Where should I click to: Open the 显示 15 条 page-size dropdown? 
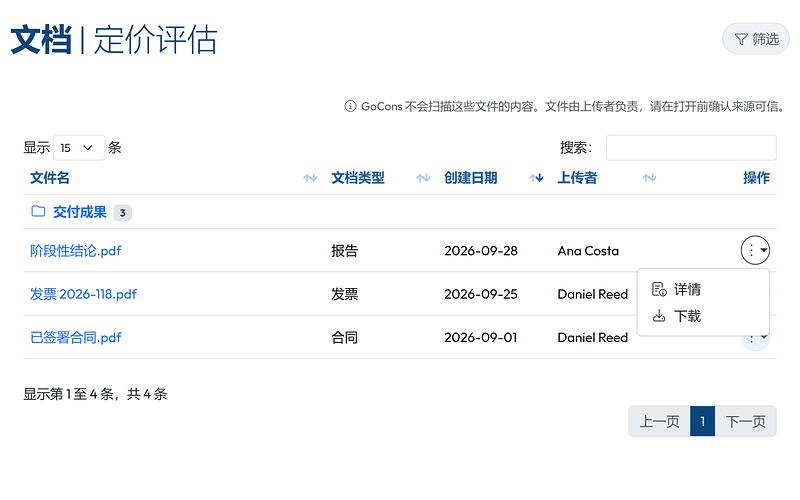pyautogui.click(x=79, y=148)
